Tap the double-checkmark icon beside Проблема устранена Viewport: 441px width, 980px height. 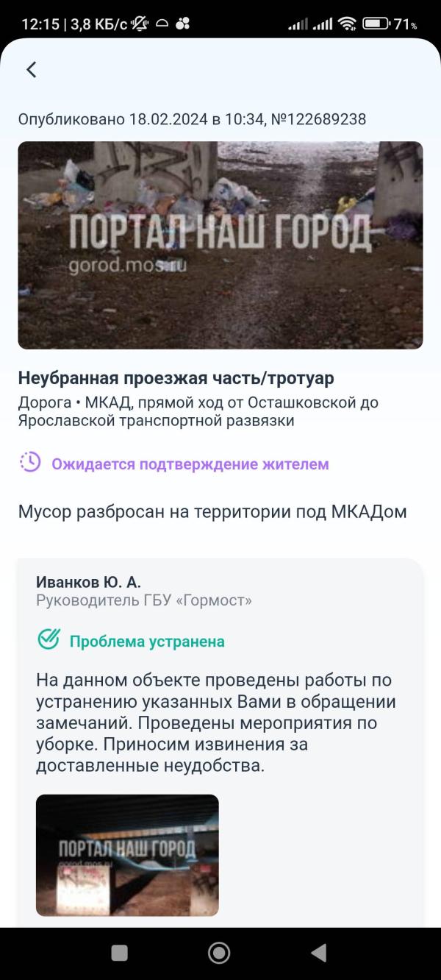click(x=49, y=639)
